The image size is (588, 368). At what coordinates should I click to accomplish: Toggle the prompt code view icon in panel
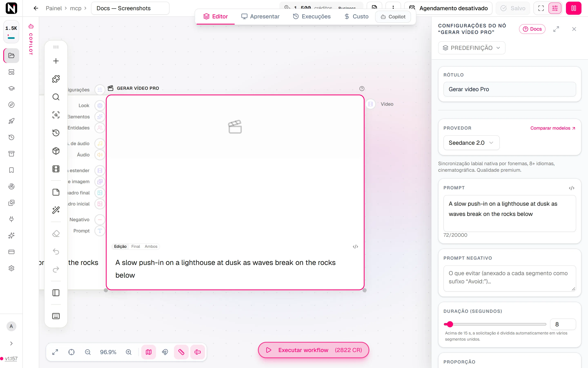click(x=571, y=188)
